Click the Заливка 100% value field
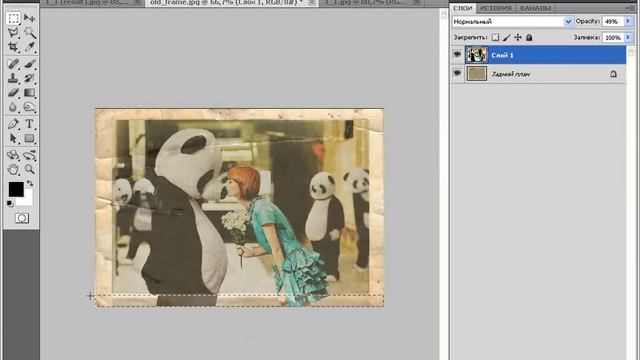The height and width of the screenshot is (360, 640). (613, 38)
